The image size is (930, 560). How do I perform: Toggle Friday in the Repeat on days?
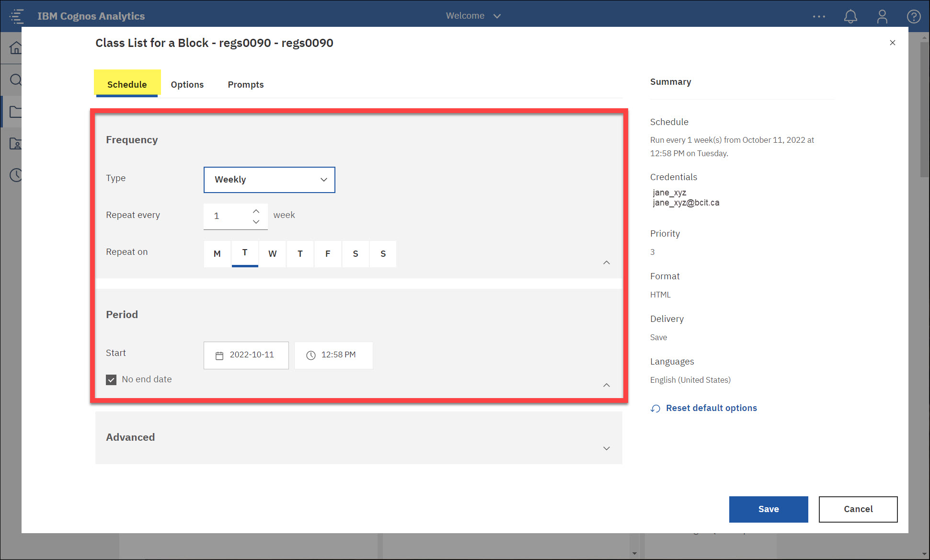point(328,254)
